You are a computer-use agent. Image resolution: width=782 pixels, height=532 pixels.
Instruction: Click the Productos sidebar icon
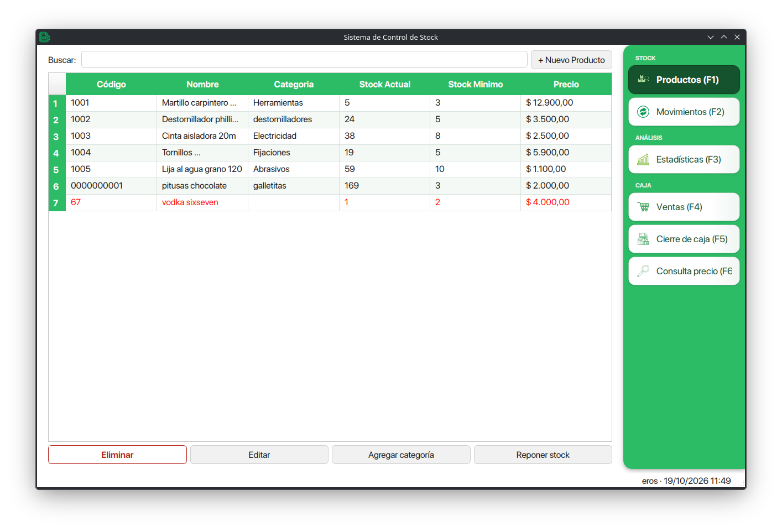tap(643, 79)
